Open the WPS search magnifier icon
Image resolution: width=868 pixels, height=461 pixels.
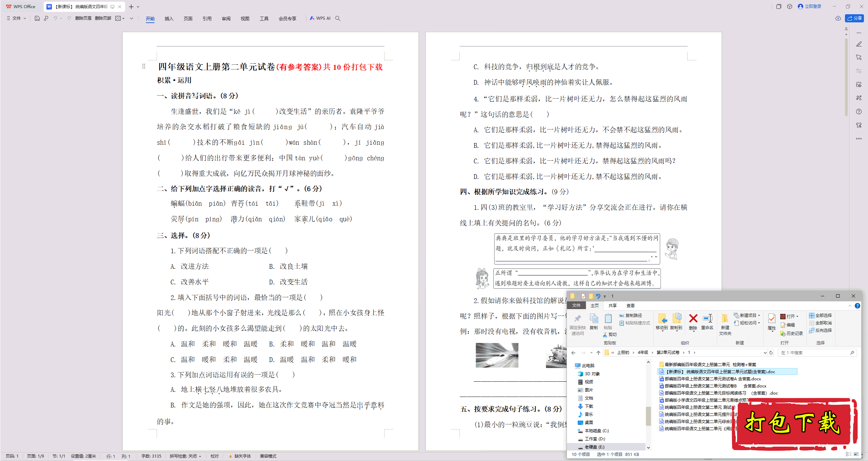(x=338, y=18)
